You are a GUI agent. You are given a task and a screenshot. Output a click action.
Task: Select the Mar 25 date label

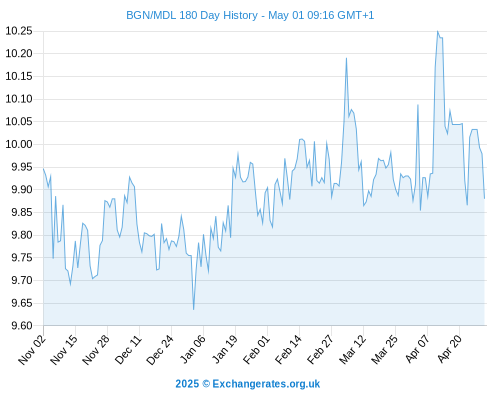[x=384, y=350]
